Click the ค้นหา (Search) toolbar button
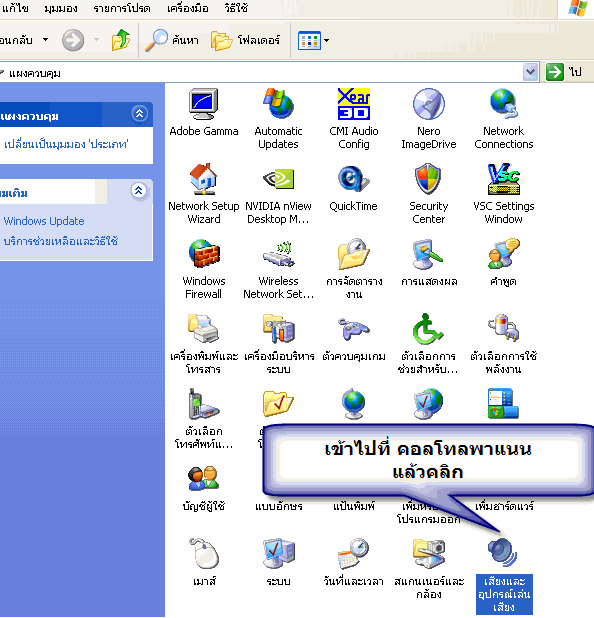The image size is (594, 618). tap(172, 40)
